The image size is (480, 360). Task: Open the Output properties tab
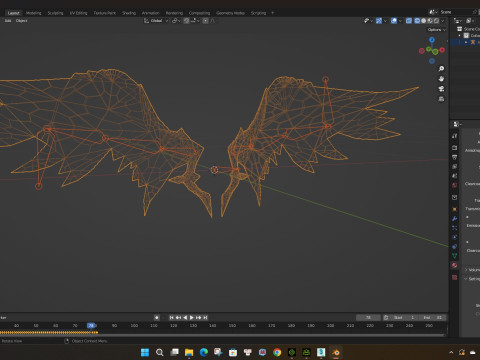pos(455,157)
